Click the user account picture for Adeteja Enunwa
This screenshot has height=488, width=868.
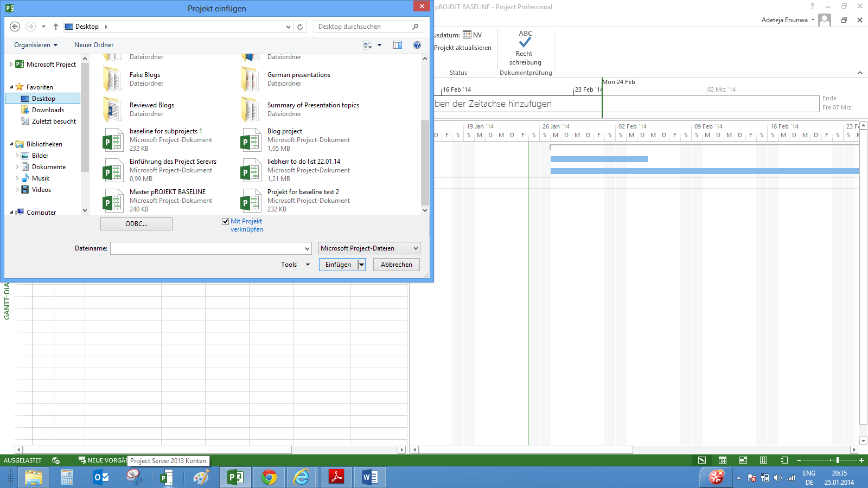(825, 20)
